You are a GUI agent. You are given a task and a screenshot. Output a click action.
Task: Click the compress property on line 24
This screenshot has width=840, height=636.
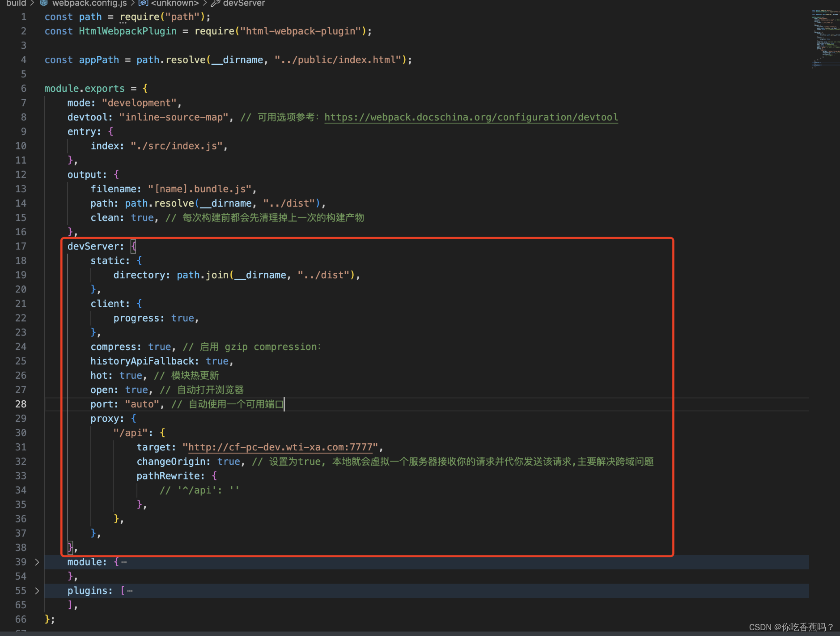coord(113,347)
